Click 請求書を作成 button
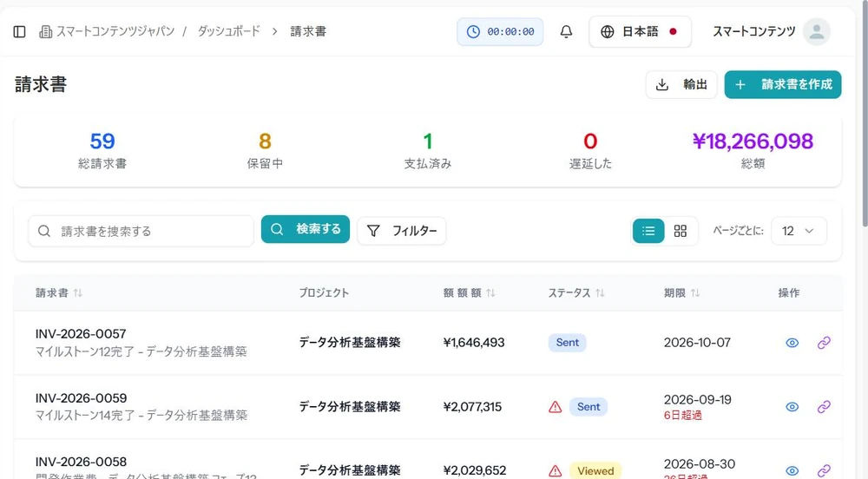868x479 pixels. pos(783,85)
